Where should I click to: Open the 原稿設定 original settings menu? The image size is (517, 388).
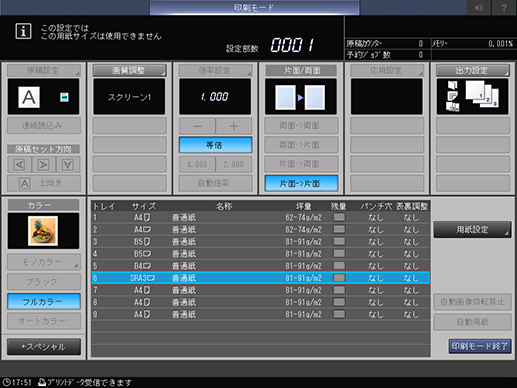pos(44,70)
